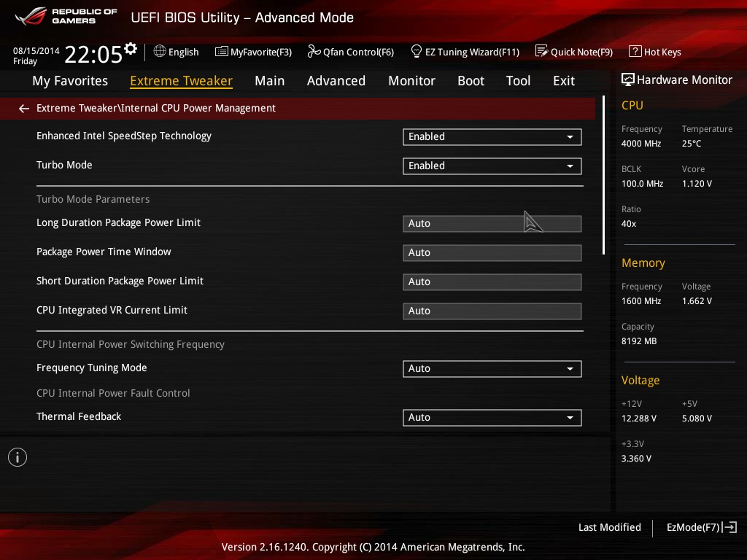The image size is (747, 560).
Task: Switch to EzMode(F7)
Action: tap(701, 527)
